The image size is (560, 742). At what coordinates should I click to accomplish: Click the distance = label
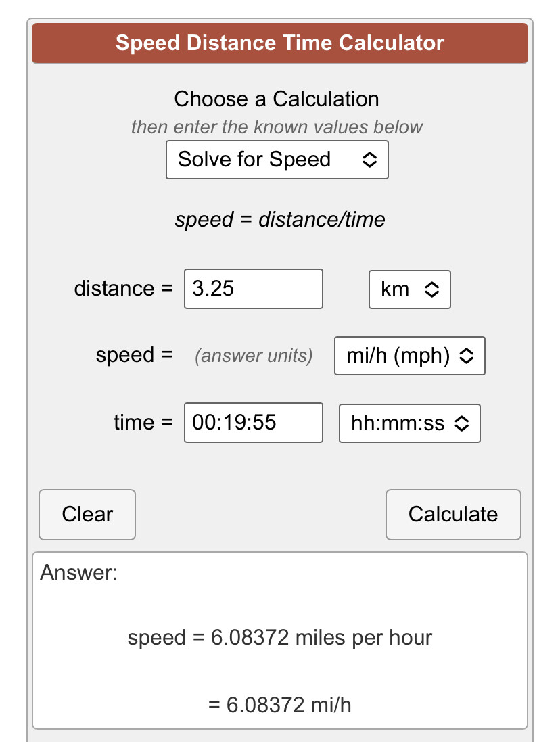point(124,289)
